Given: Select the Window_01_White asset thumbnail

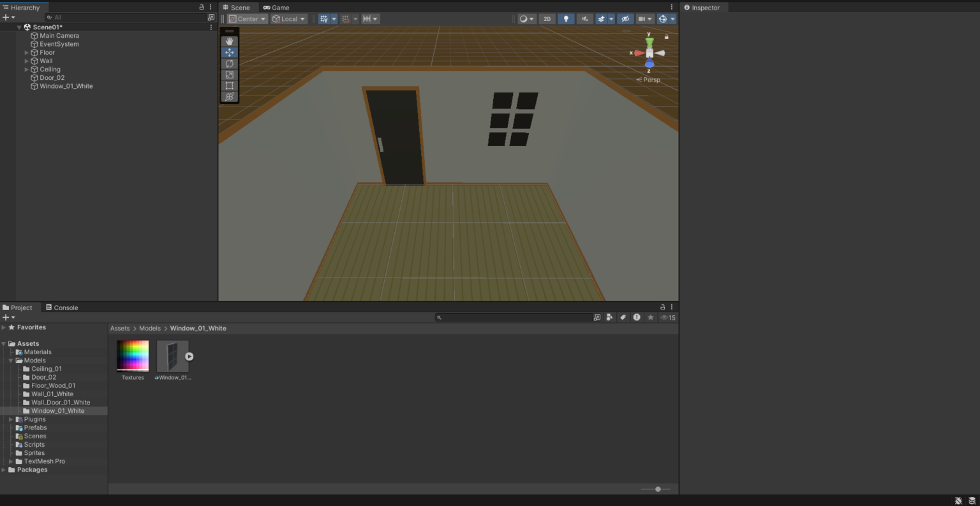Looking at the screenshot, I should coord(173,355).
